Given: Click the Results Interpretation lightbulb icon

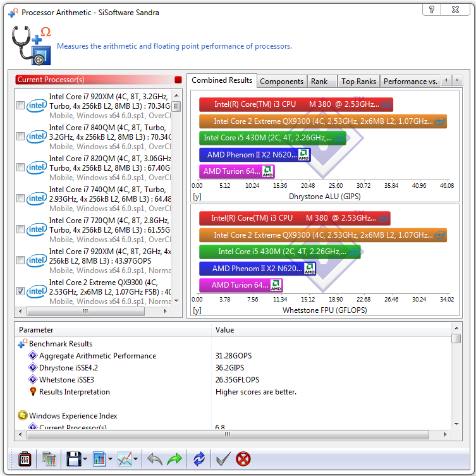Looking at the screenshot, I should (33, 391).
